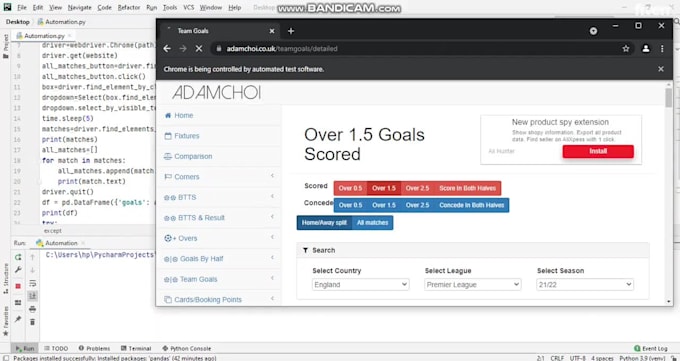Restore layout icon in Run panel
Screen dimensions: 680x361
coord(18,302)
